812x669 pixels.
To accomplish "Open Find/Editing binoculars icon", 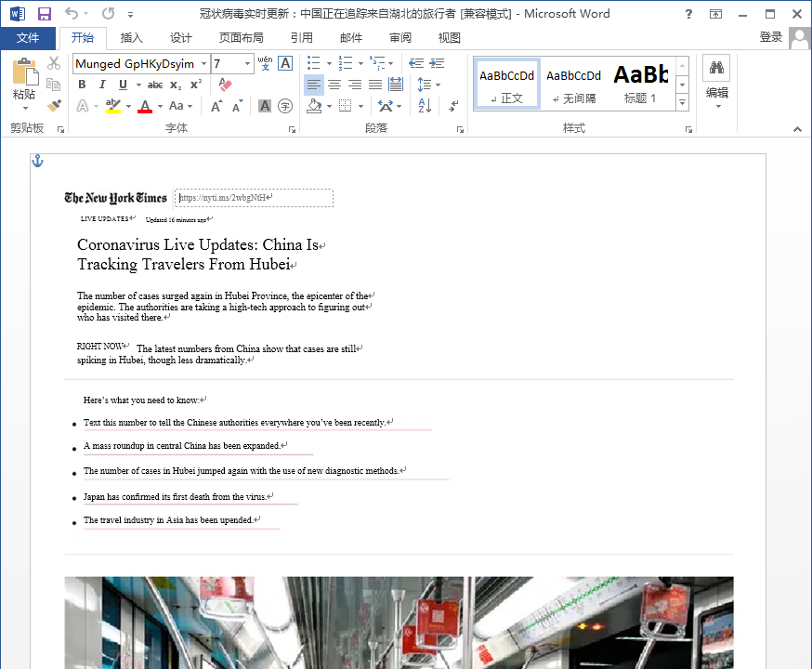I will pyautogui.click(x=716, y=67).
